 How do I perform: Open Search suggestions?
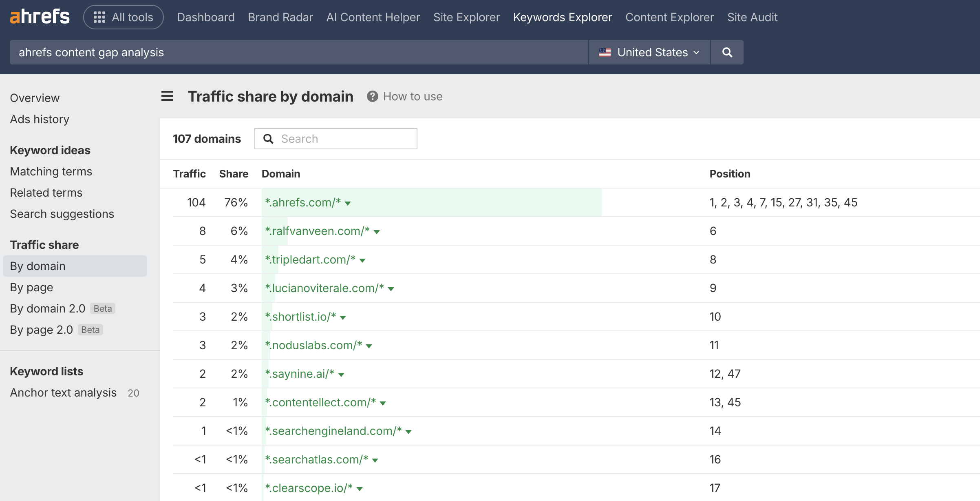point(62,214)
